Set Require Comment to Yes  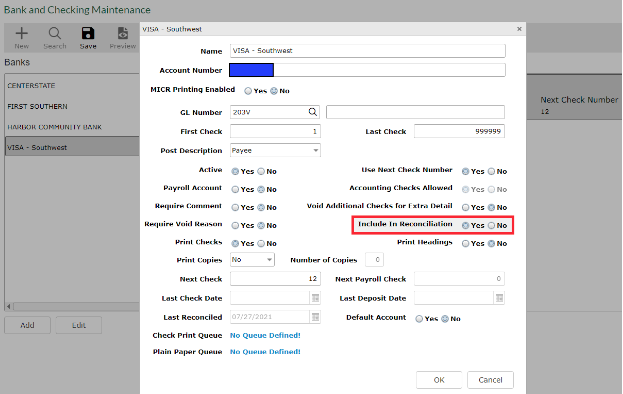click(235, 207)
